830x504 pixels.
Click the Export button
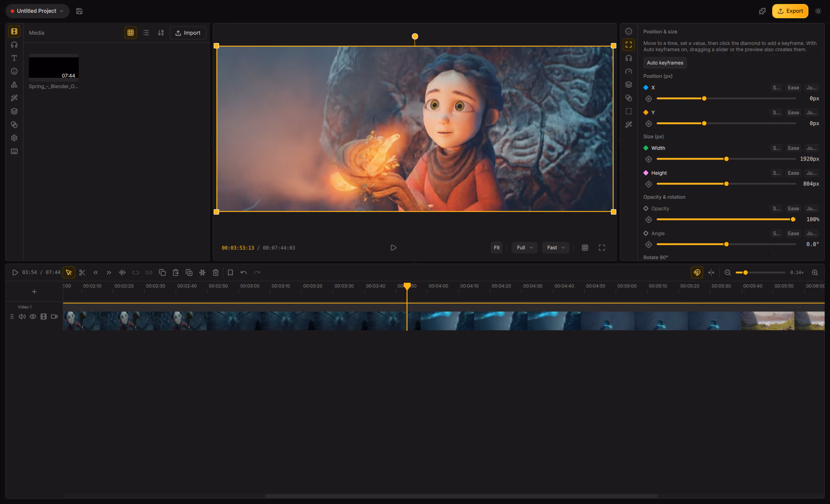pos(790,11)
